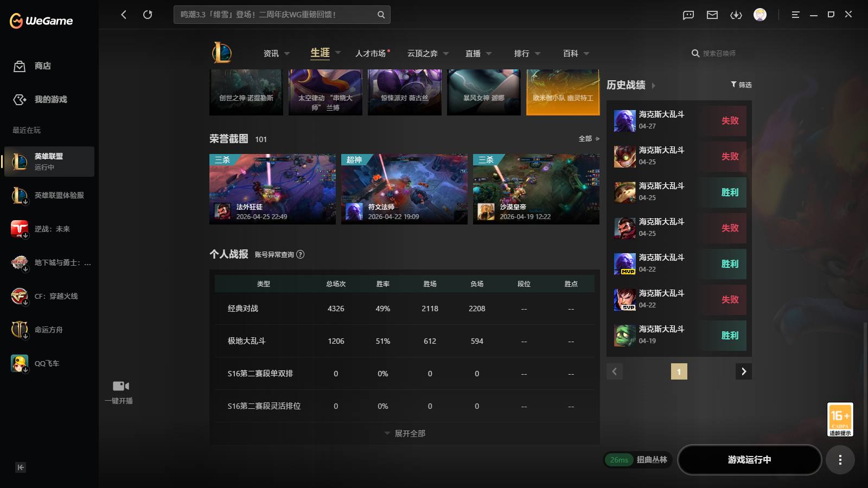Click the 26ms 扭曲丛林 server indicator

pos(638,460)
